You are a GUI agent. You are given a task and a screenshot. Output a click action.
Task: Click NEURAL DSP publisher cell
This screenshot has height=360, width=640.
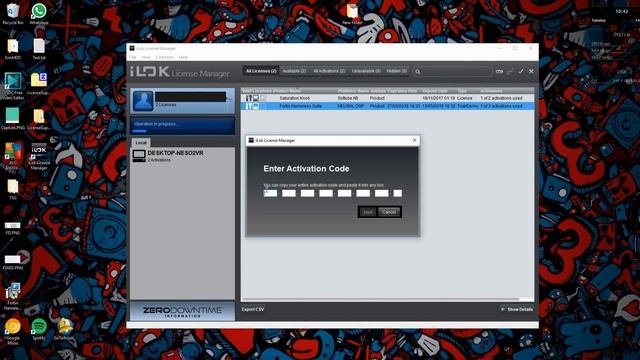coord(351,106)
